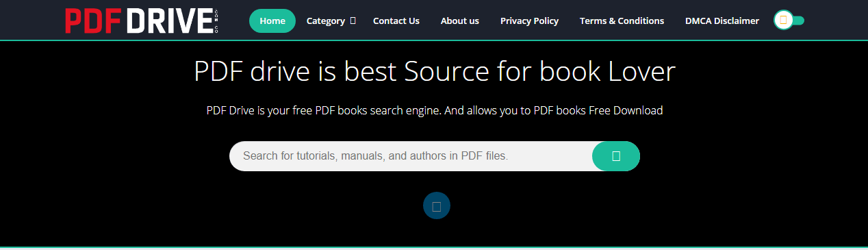Toggle the dark mode switch

[x=789, y=21]
